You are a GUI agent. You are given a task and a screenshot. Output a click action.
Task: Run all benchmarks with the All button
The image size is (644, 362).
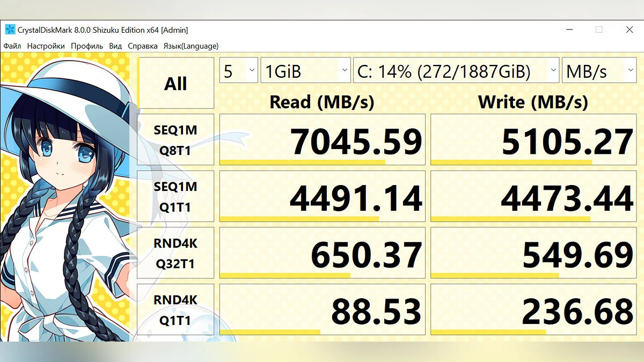(175, 84)
